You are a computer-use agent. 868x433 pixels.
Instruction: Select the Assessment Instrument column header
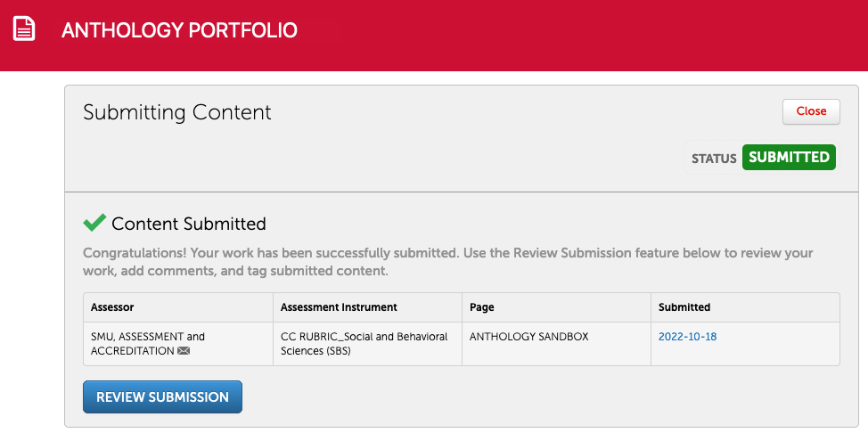click(x=339, y=307)
